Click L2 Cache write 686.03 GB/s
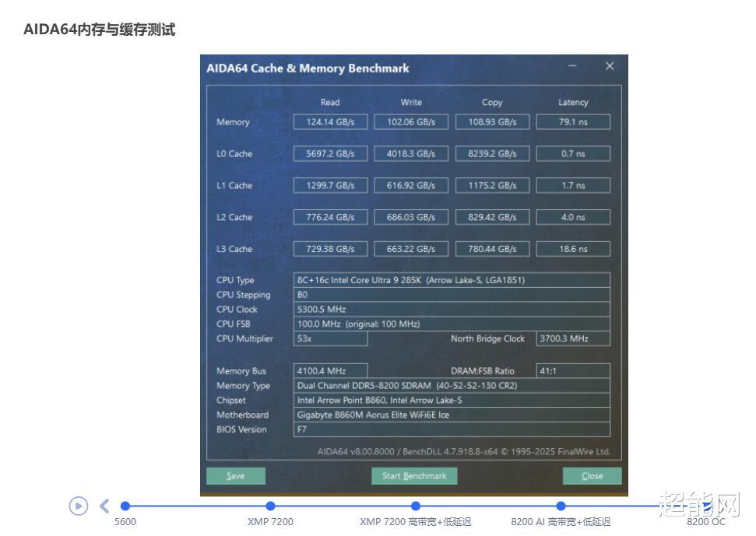 411,217
